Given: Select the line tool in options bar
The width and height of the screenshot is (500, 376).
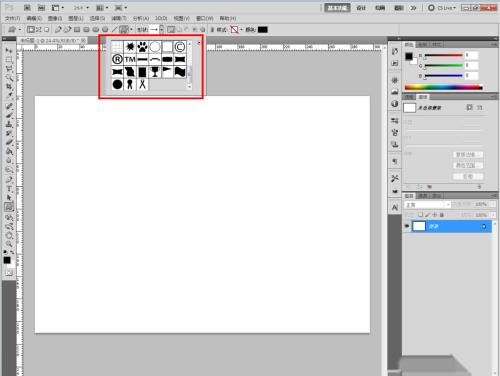Looking at the screenshot, I should (114, 30).
